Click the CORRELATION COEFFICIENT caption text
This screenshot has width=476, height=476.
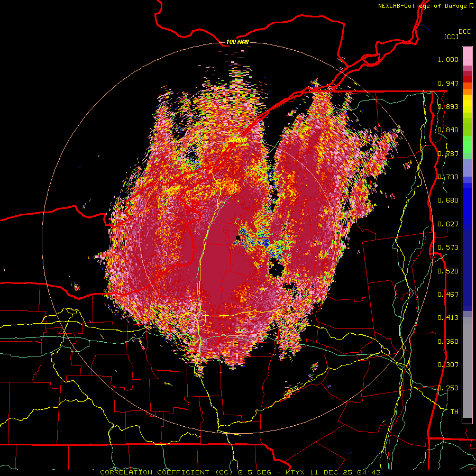[154, 472]
